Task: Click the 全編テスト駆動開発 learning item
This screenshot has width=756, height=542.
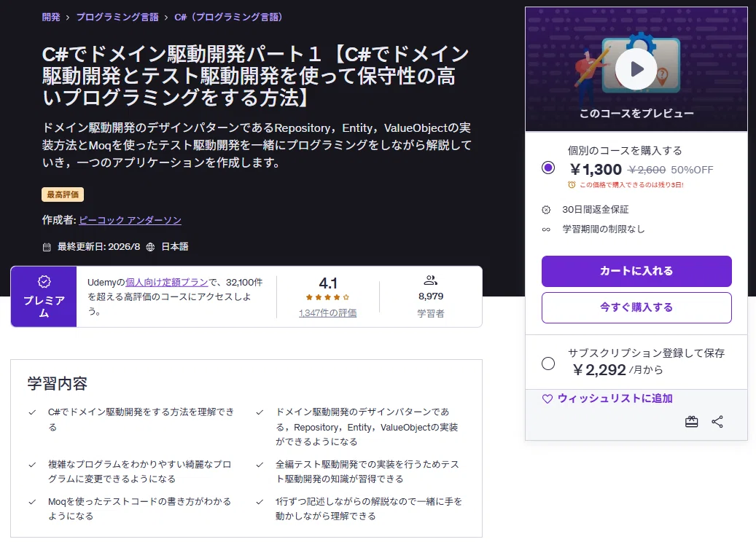Action: coord(367,471)
